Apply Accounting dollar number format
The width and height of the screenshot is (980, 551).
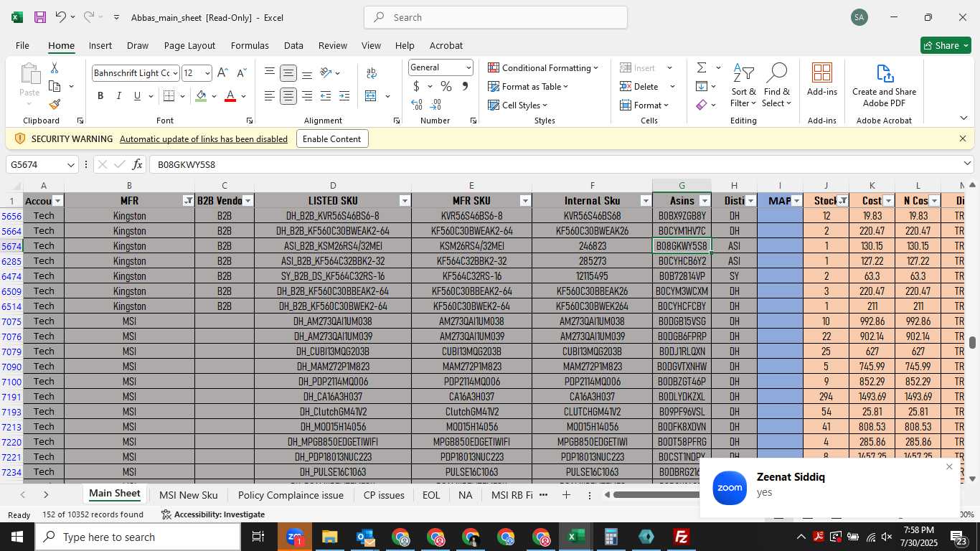pos(416,86)
